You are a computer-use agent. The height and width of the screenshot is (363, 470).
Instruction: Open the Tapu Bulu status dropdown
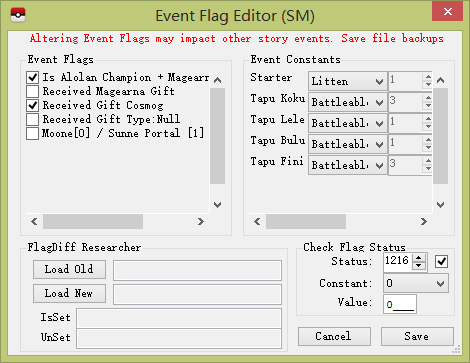pyautogui.click(x=348, y=144)
